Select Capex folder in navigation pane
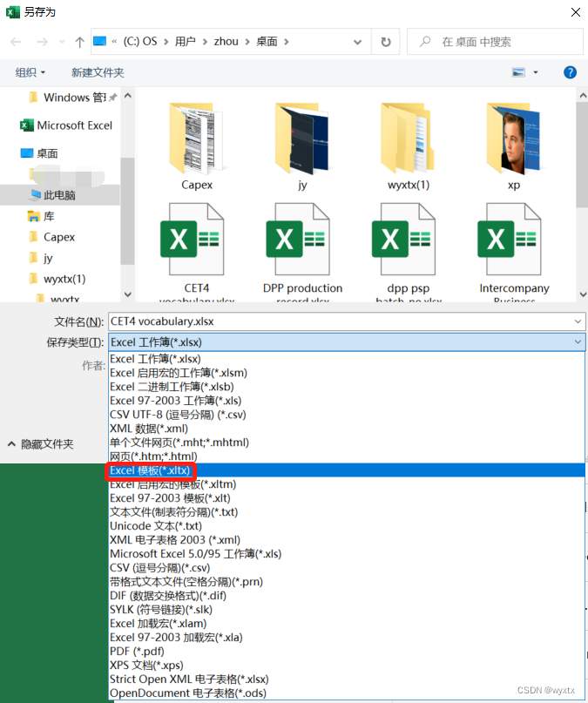 tap(52, 237)
